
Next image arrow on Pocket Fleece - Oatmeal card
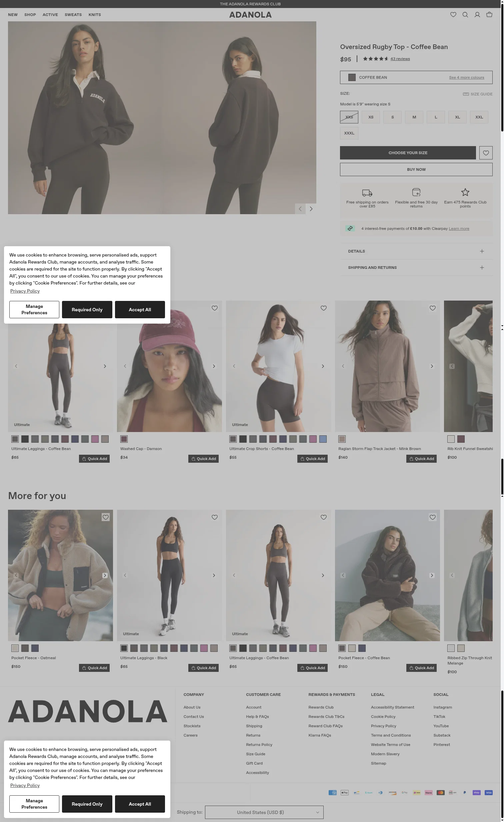tap(105, 575)
